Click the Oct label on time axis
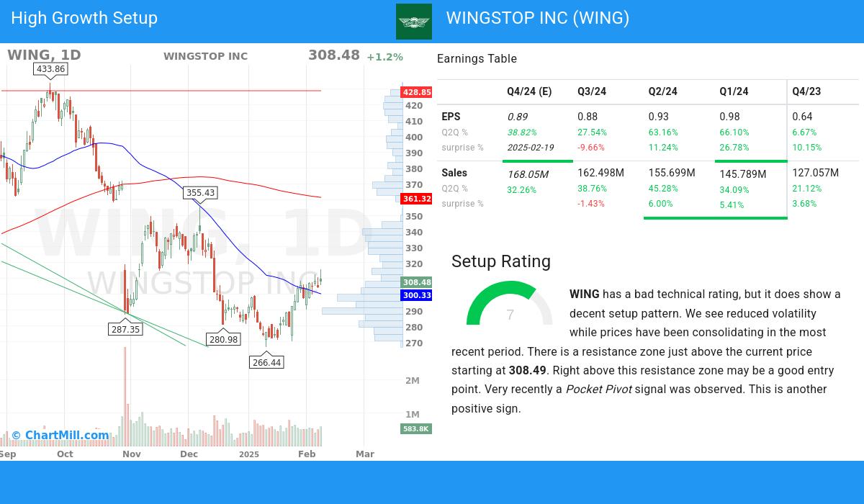Screen dimensions: 864x504 click(65, 454)
